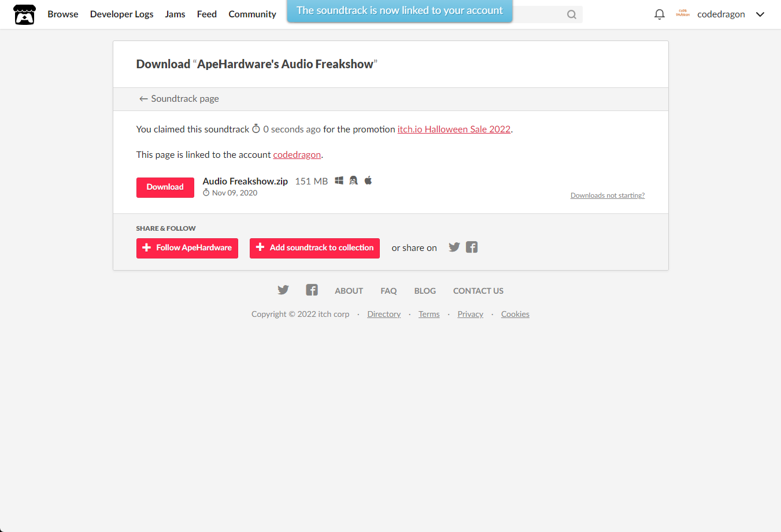The width and height of the screenshot is (781, 532).
Task: Click the '151 MB' file size
Action: tap(312, 181)
